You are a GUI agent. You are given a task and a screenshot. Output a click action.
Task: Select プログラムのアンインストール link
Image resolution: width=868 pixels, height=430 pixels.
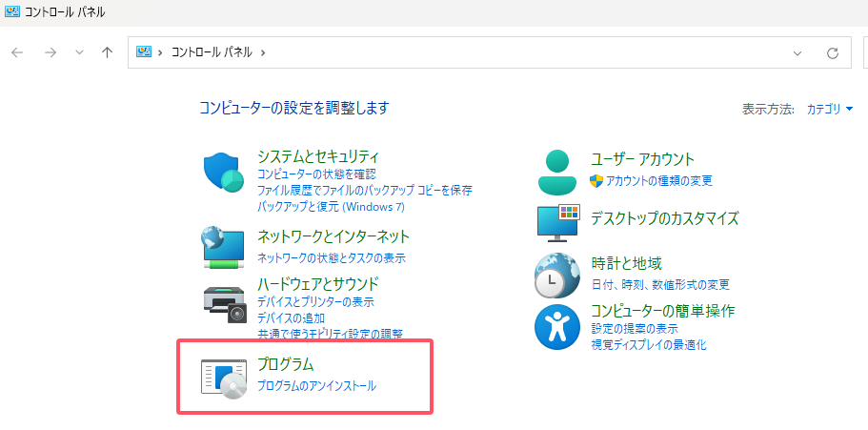point(316,386)
